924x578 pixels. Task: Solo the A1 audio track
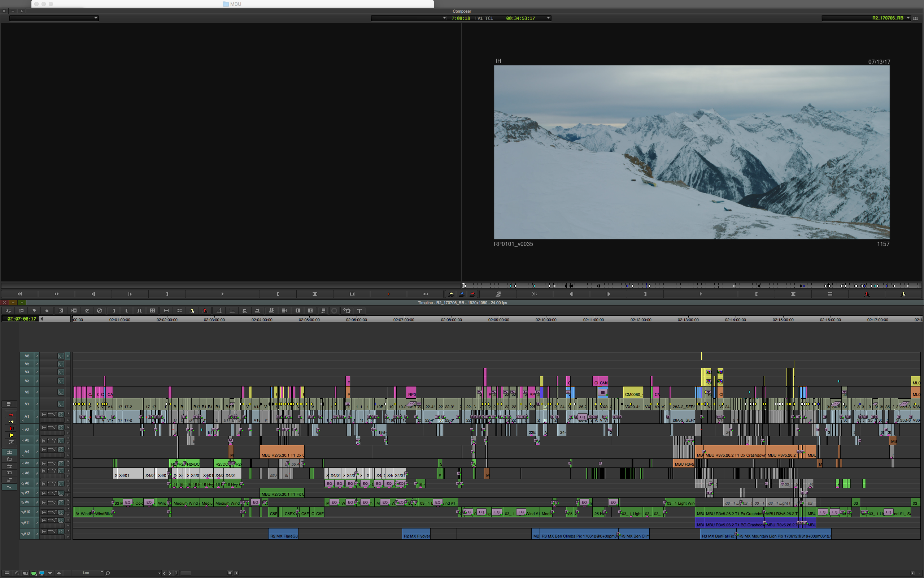(68, 414)
